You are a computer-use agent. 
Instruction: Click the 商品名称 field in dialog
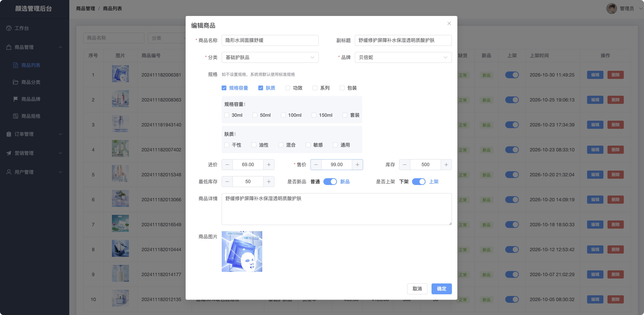point(270,40)
